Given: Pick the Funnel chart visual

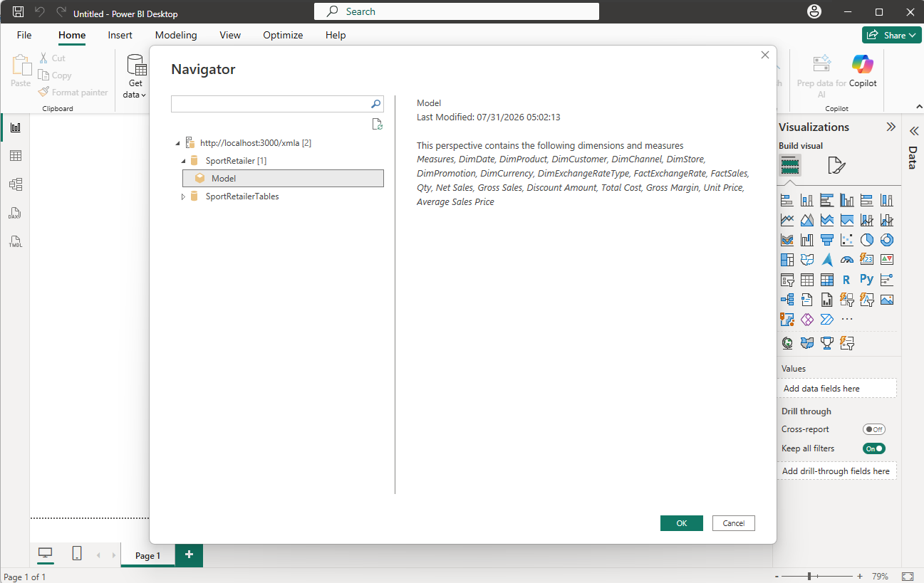Looking at the screenshot, I should pos(827,240).
